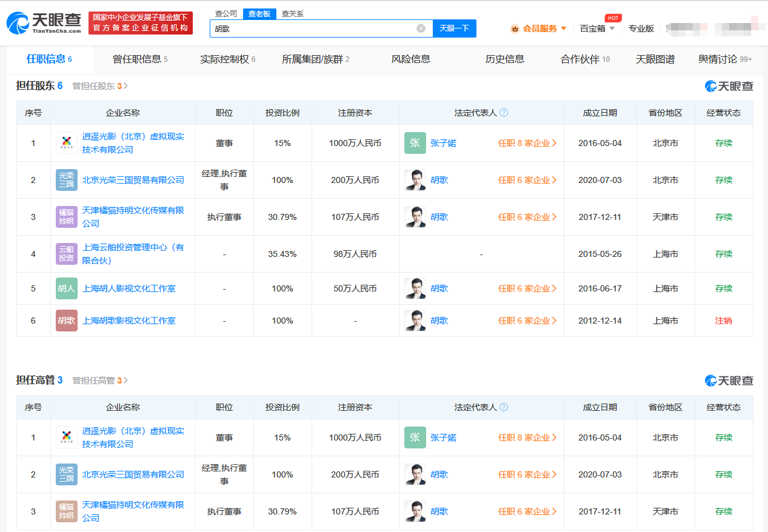Click 张 avatar in 担任股东 table
Image resolution: width=768 pixels, height=532 pixels.
(x=415, y=143)
